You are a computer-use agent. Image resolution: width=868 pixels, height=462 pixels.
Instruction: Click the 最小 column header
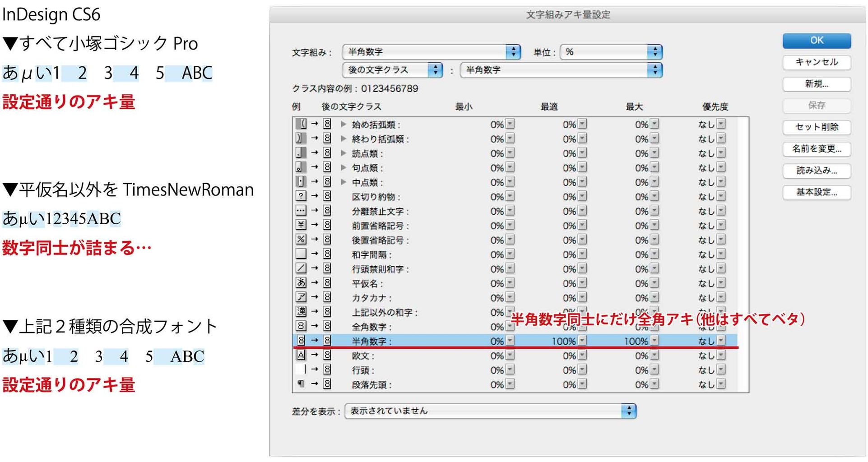coord(464,107)
